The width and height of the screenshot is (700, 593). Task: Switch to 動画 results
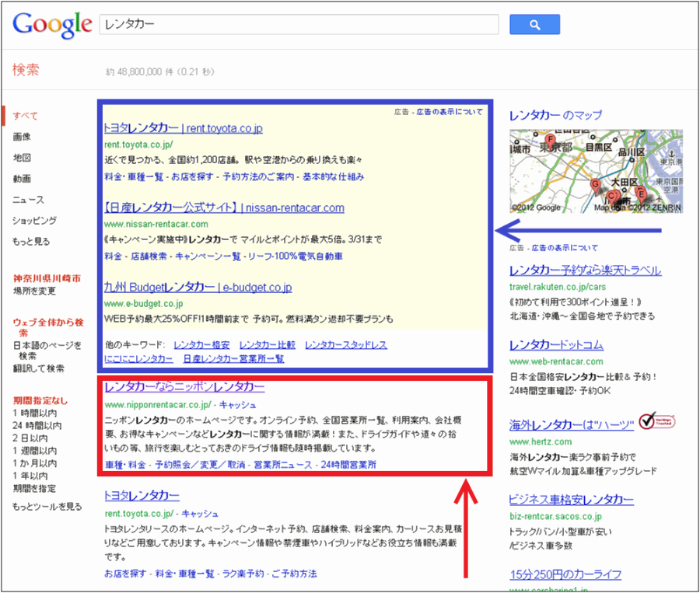point(22,179)
